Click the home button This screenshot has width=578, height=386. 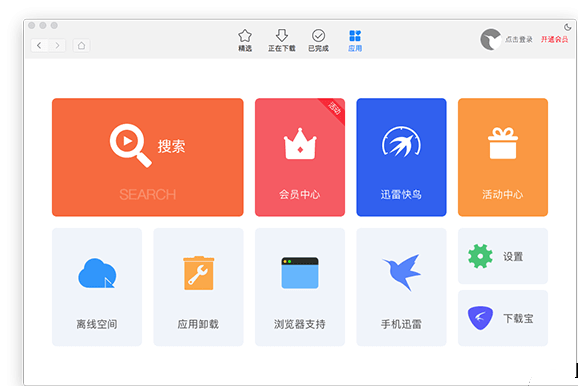[81, 46]
